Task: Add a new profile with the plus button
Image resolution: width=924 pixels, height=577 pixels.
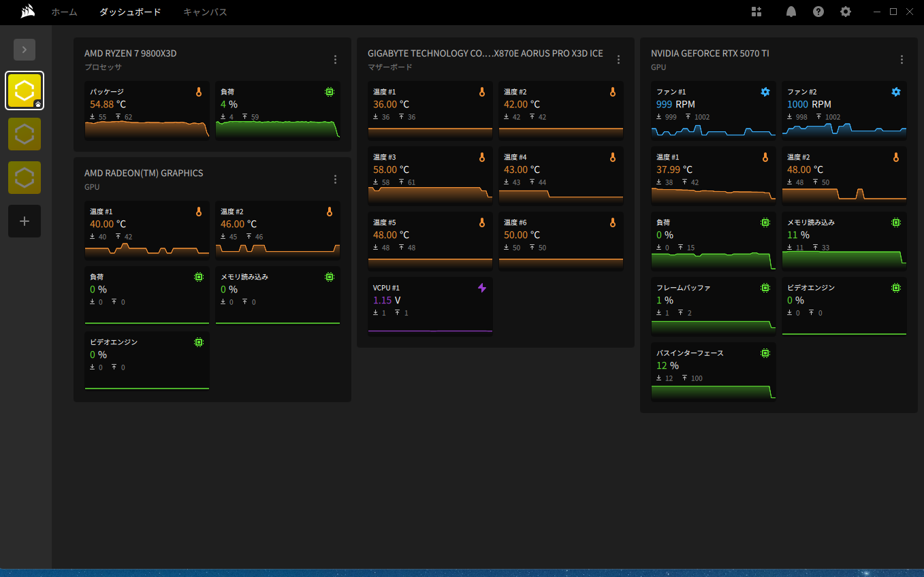Action: coord(25,221)
